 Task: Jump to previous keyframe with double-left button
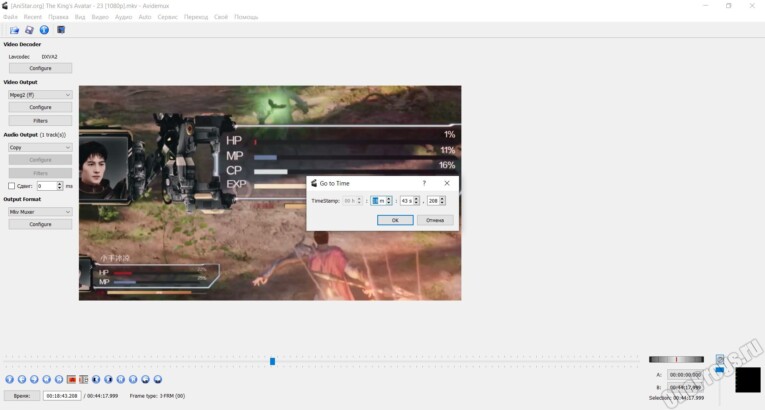click(46, 379)
